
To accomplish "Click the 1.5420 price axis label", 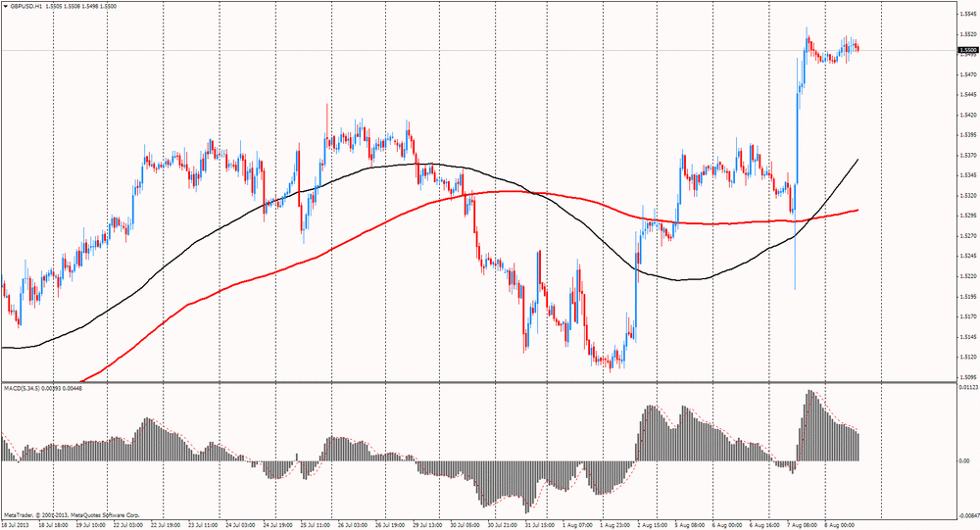I will tap(968, 115).
